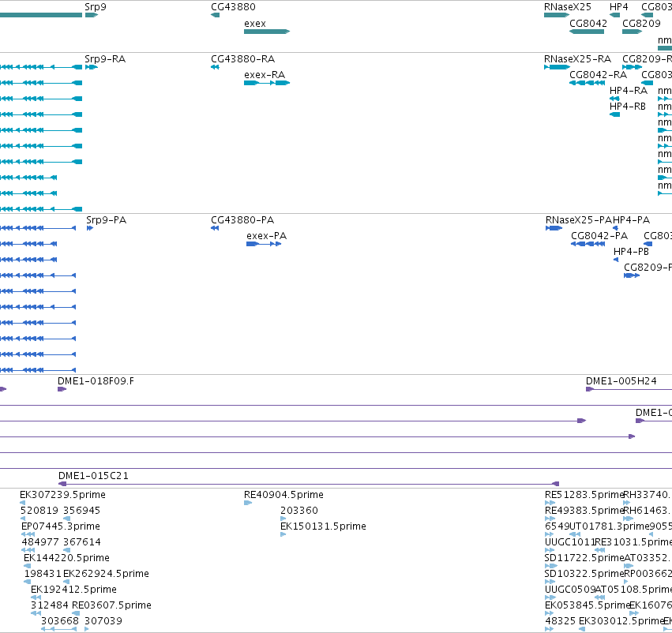
Task: Select the CG8042 gene feature bar
Action: [586, 32]
